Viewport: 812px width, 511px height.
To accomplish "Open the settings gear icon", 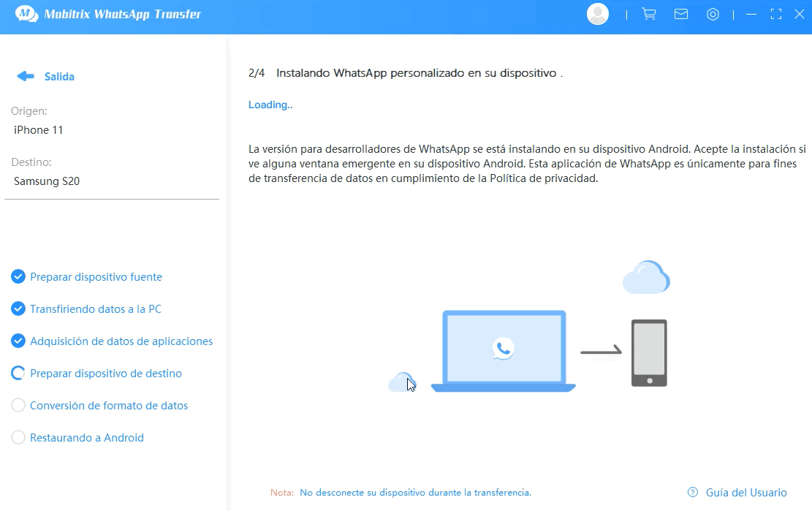I will point(713,14).
